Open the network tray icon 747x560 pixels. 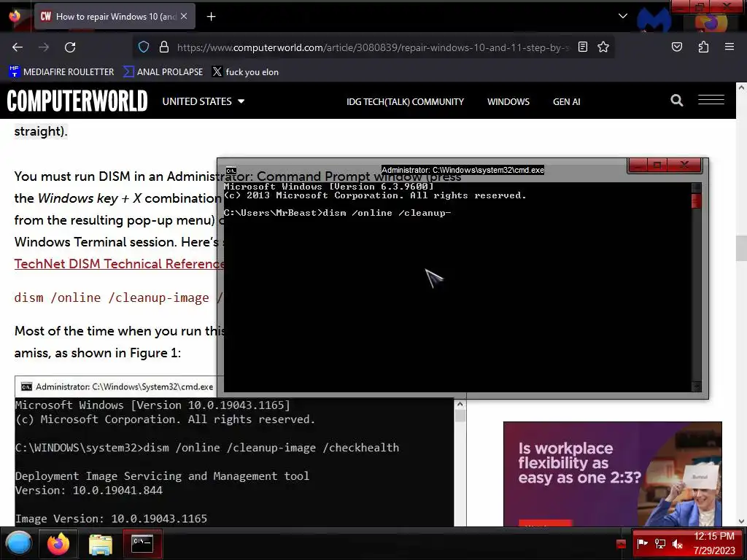point(659,543)
